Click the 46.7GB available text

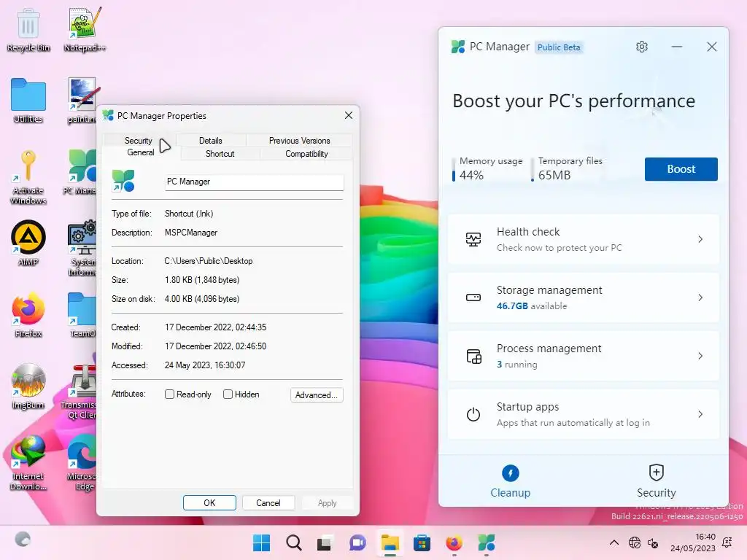532,306
